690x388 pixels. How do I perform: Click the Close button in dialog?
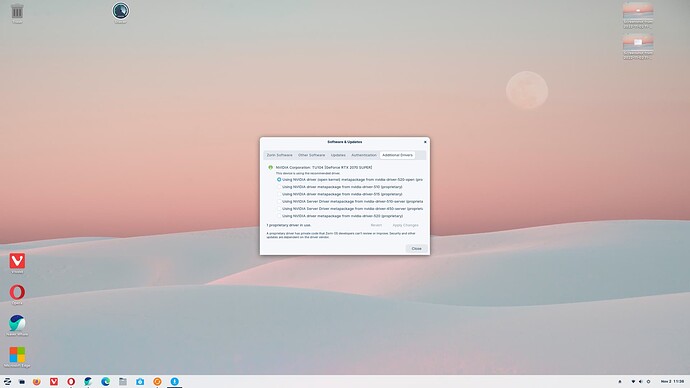tap(416, 249)
